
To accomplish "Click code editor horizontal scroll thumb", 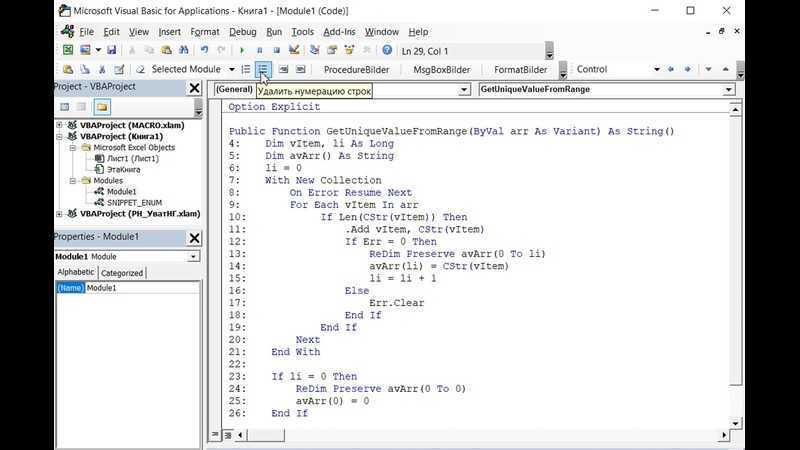I will tap(265, 435).
